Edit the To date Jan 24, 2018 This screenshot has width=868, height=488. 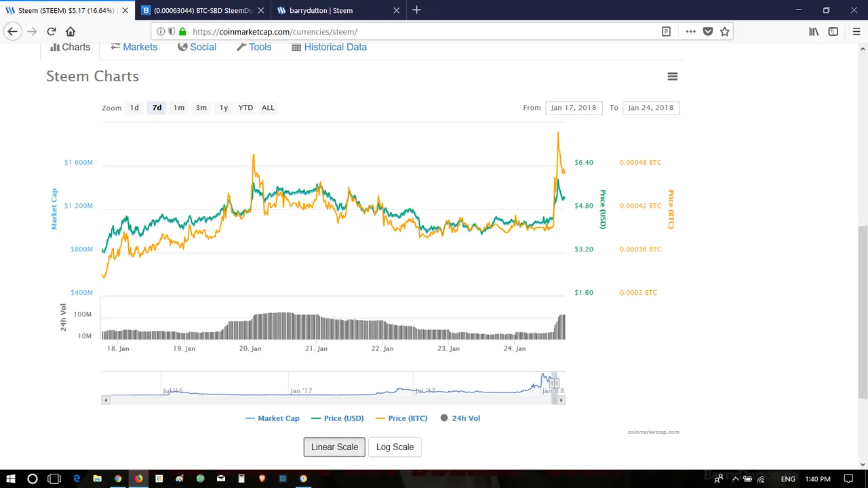tap(651, 108)
